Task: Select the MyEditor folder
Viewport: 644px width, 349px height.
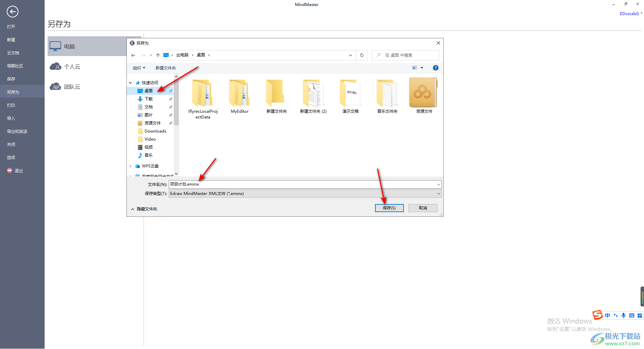Action: [x=240, y=96]
